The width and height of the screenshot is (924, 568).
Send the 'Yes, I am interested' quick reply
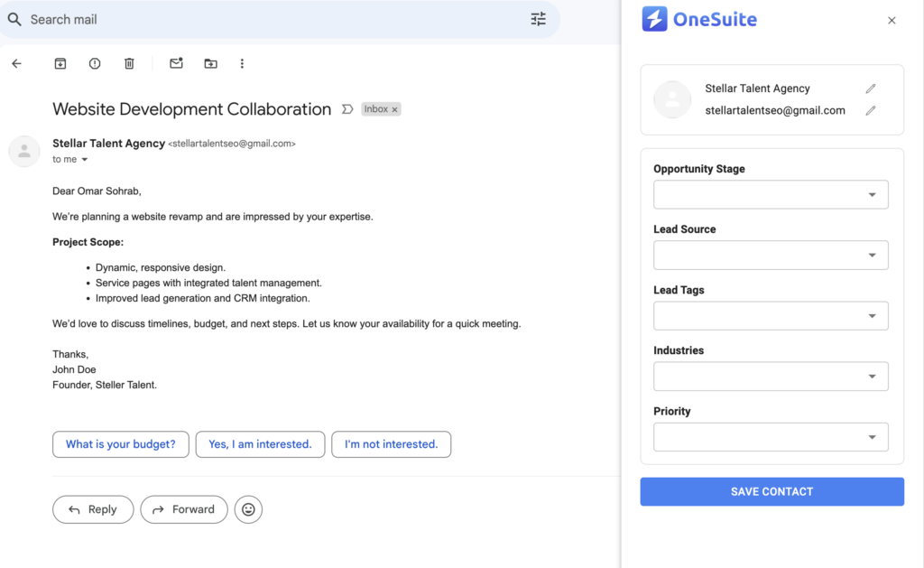point(260,444)
